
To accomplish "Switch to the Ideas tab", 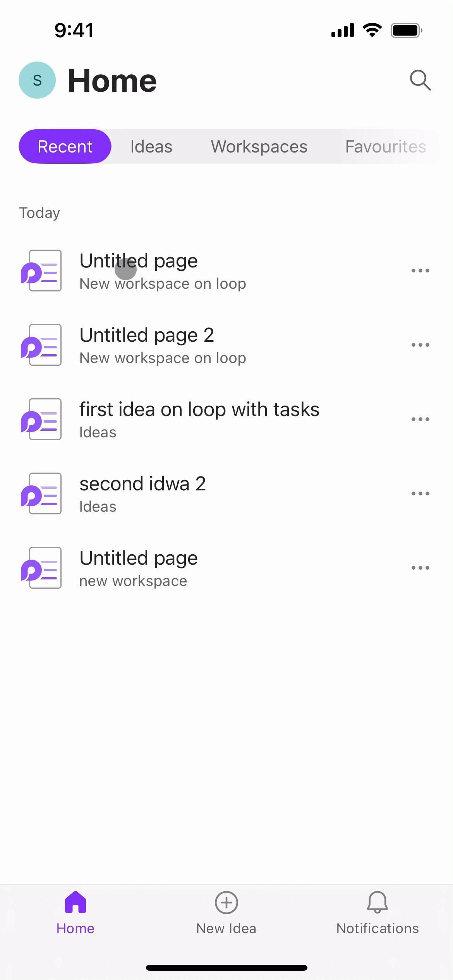I will pos(151,147).
